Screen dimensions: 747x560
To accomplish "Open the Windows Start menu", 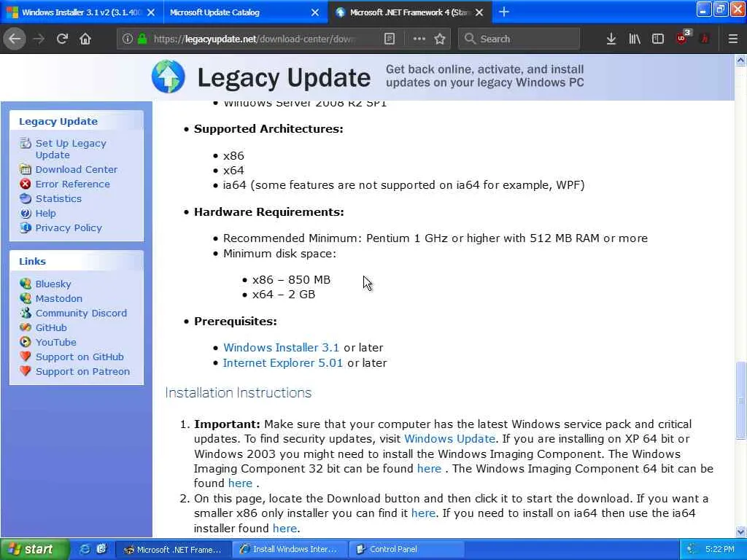I will 34,549.
